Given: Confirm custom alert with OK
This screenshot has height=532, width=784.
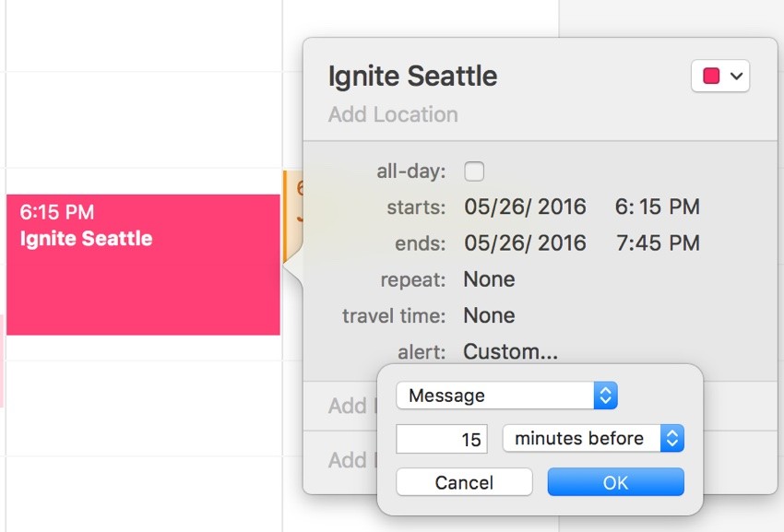Looking at the screenshot, I should coord(615,482).
